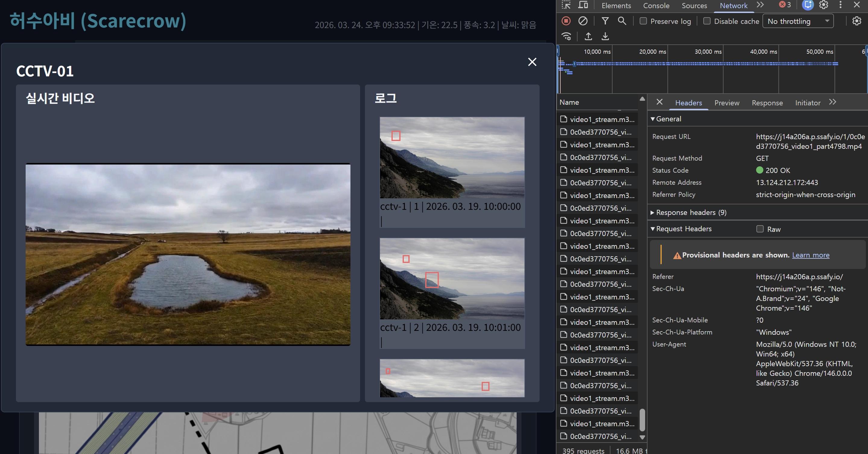
Task: Click the import HAR upload icon
Action: (x=588, y=36)
